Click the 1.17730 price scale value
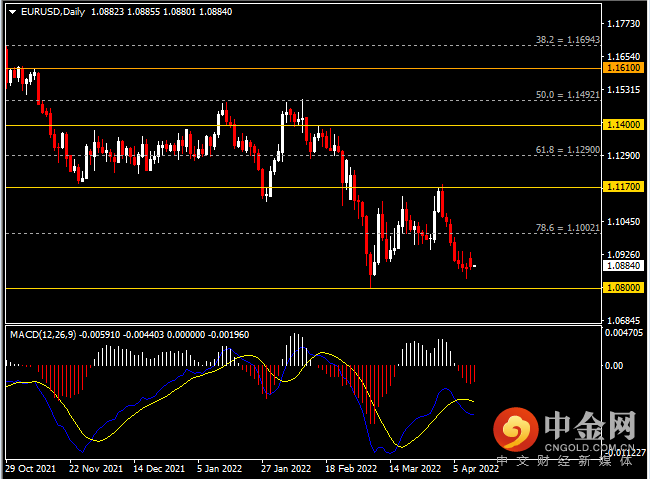Image resolution: width=650 pixels, height=479 pixels. 623,24
